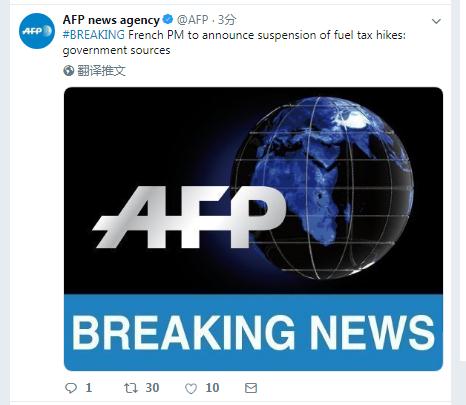Click the 翻译推文 translate tweet link

click(101, 71)
